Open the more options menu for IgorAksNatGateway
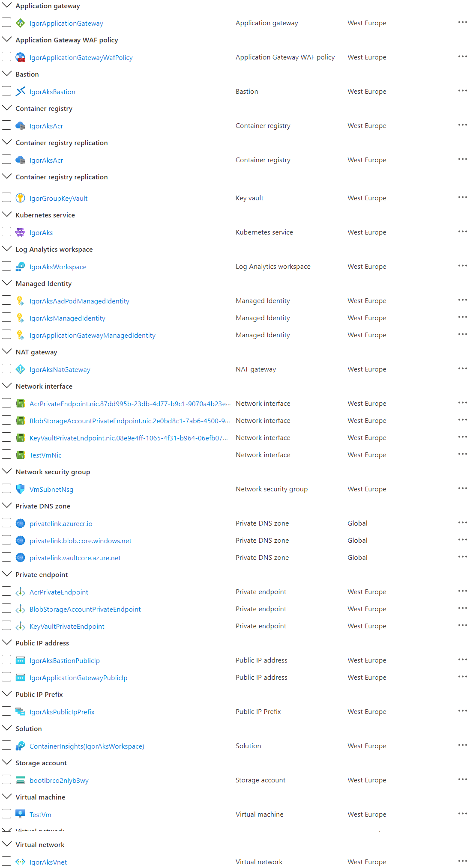The height and width of the screenshot is (868, 470). pyautogui.click(x=462, y=369)
